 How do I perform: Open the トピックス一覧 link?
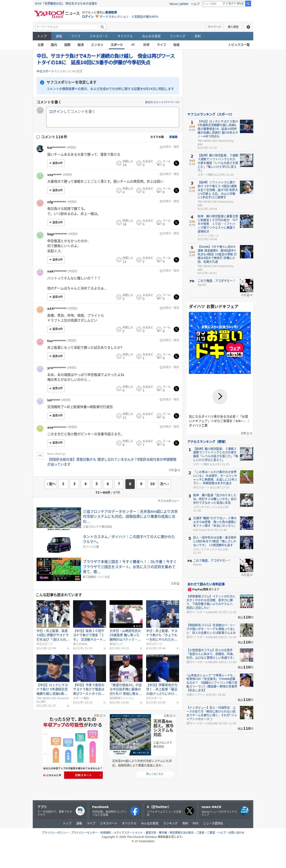click(x=239, y=45)
